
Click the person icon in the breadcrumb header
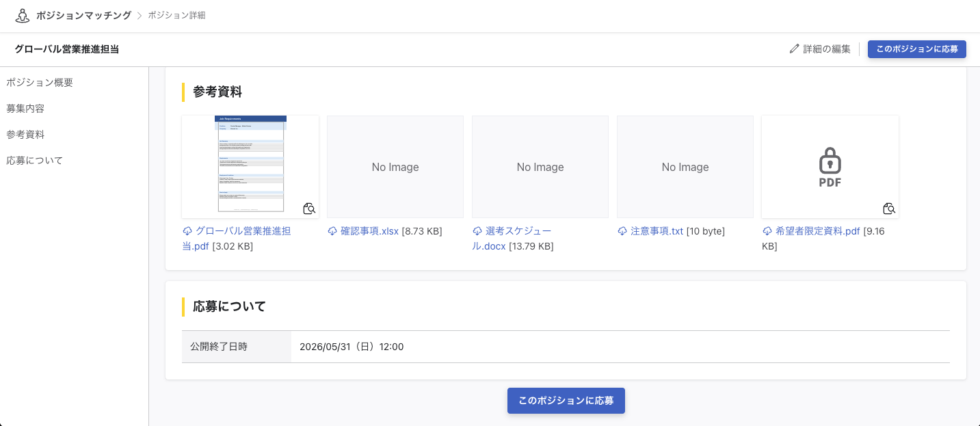pos(23,14)
